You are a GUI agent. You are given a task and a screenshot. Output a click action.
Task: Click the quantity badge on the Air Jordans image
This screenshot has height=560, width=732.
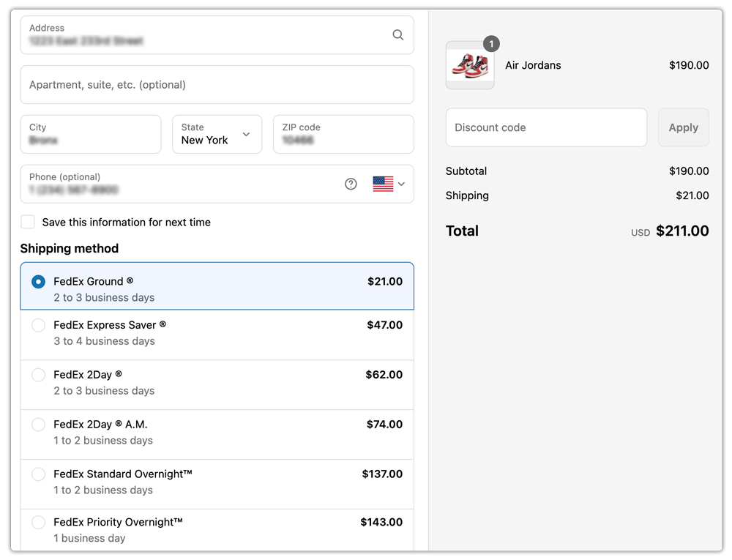tap(491, 44)
